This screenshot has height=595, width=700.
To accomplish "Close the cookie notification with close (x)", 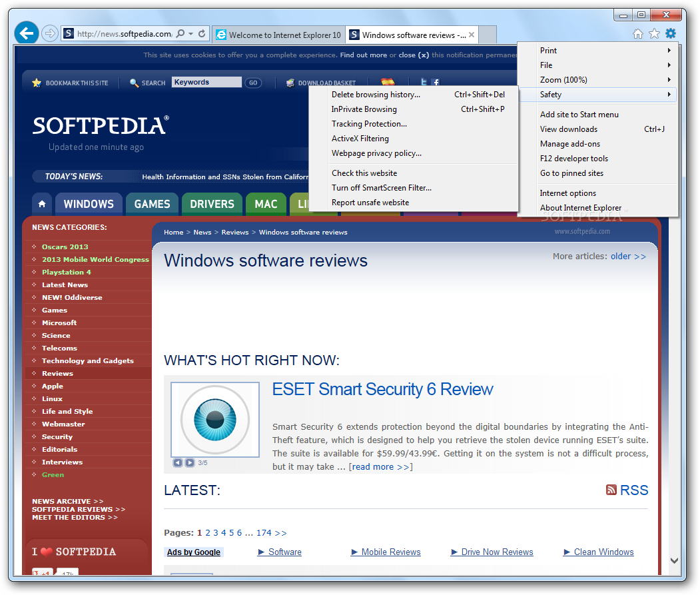I will coord(414,55).
